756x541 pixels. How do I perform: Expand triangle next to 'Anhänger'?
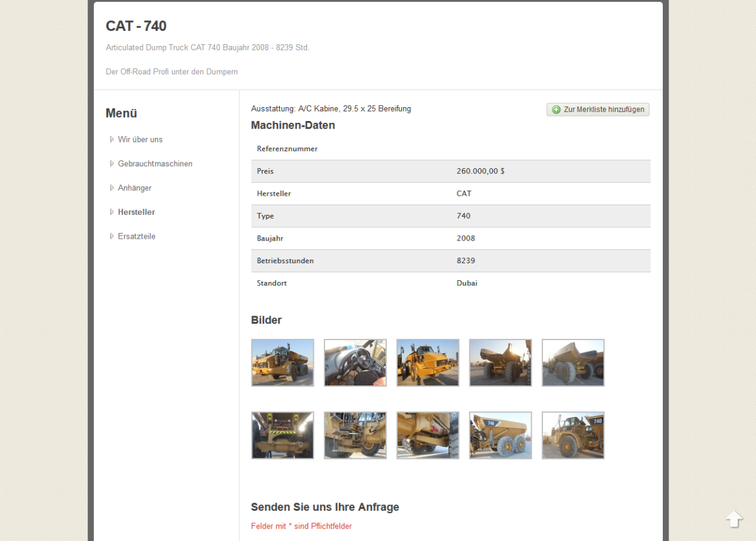112,188
